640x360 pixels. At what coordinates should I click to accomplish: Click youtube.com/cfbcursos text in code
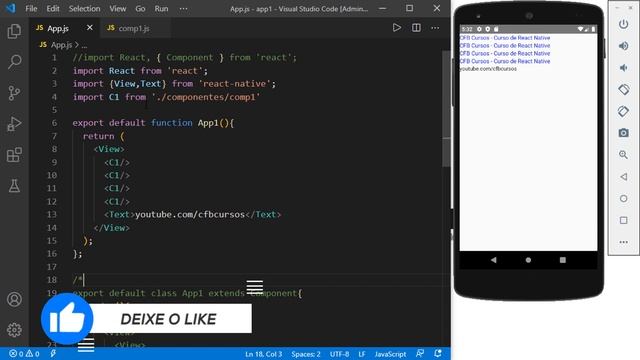190,214
